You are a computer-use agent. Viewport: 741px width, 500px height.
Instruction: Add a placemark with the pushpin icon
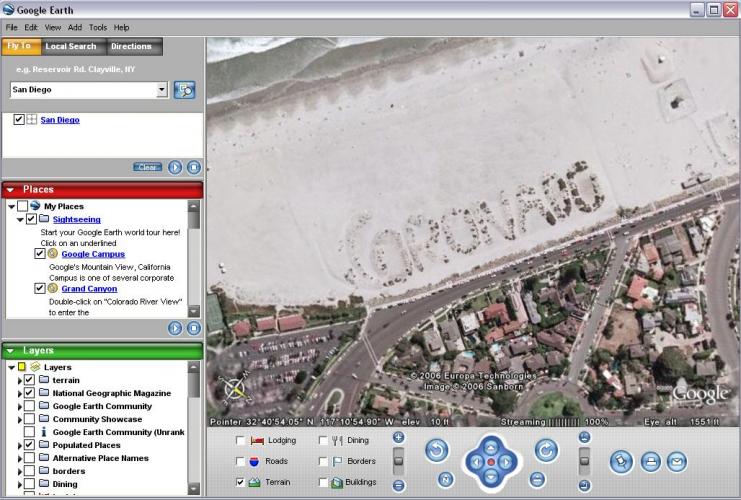click(x=622, y=461)
